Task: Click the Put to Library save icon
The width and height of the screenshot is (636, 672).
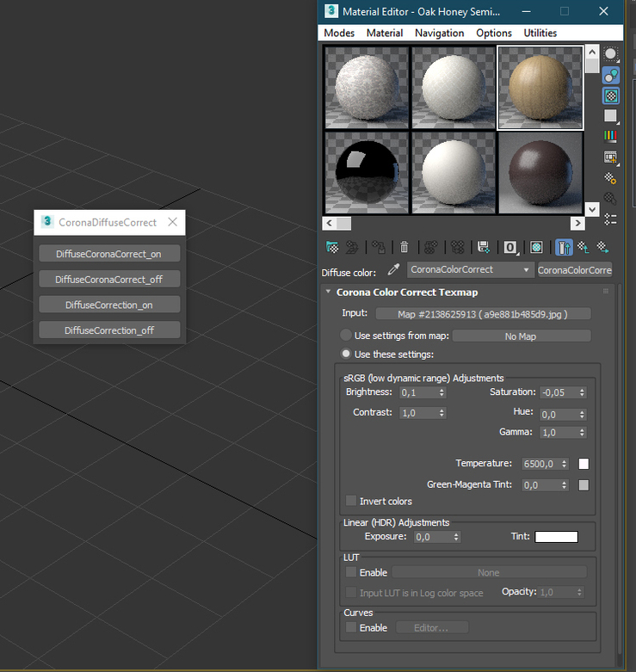Action: pyautogui.click(x=484, y=247)
